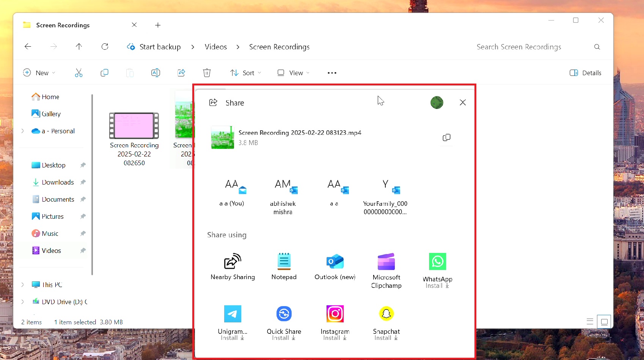Open the Details pane button
644x360 pixels.
pyautogui.click(x=585, y=73)
